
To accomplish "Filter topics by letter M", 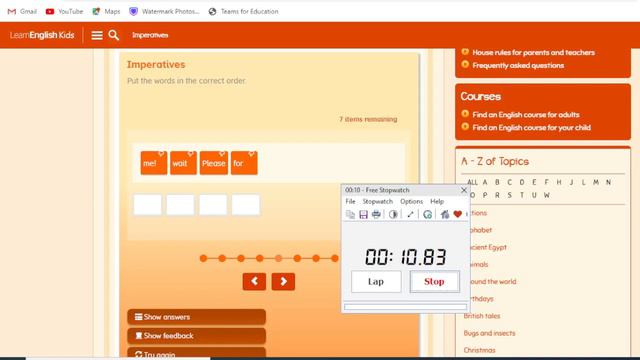I will (x=596, y=182).
